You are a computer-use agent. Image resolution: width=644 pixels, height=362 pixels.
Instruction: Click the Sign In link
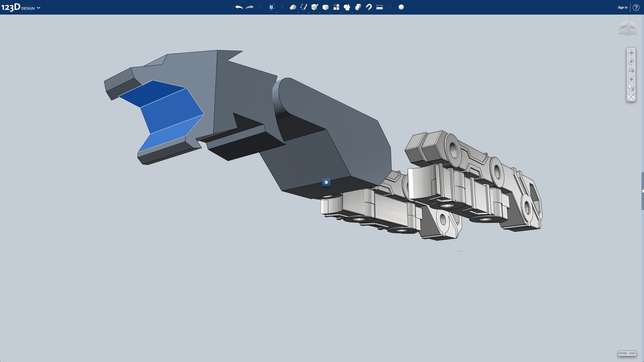(x=622, y=7)
